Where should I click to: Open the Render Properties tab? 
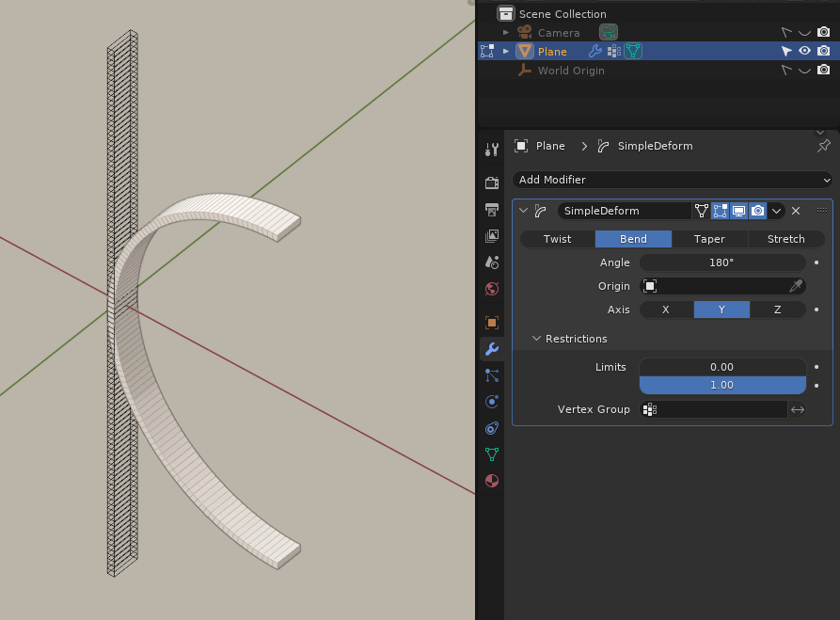point(491,183)
